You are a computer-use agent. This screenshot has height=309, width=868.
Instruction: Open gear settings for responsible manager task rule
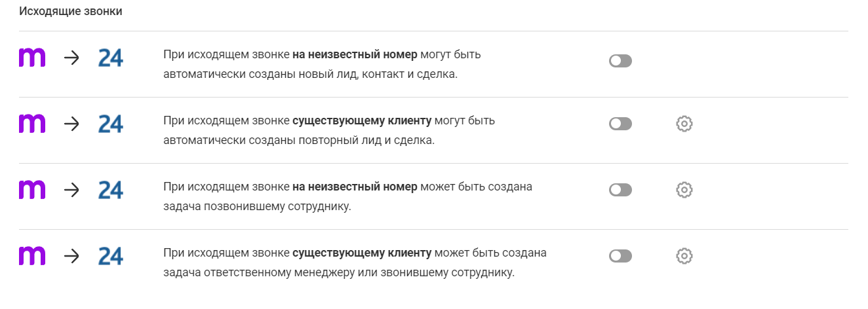coord(684,256)
